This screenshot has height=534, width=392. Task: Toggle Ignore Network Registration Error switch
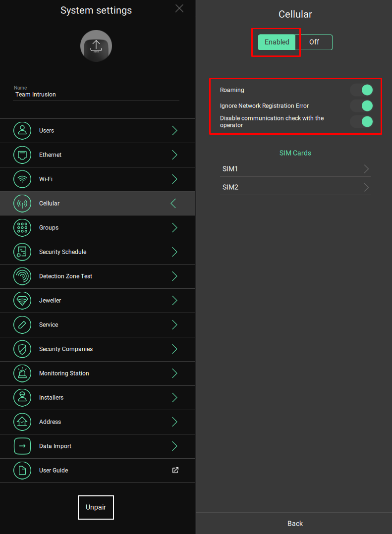361,106
